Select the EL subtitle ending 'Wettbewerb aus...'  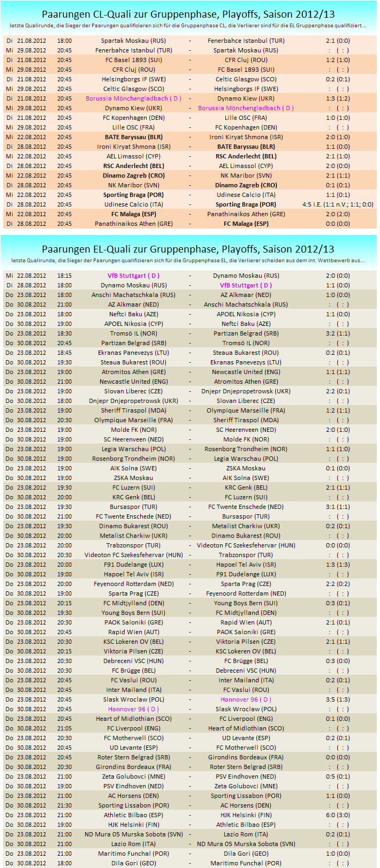coord(188,261)
